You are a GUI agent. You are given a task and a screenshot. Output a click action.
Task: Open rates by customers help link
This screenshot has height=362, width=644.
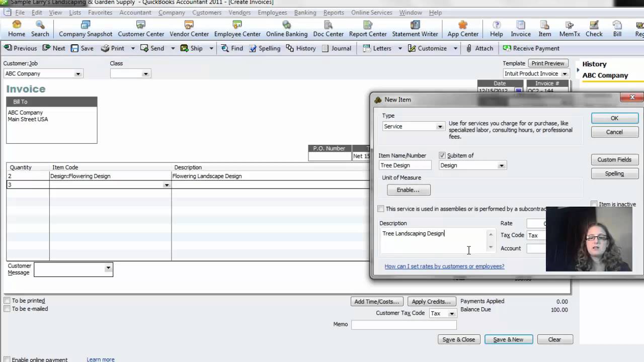point(444,266)
